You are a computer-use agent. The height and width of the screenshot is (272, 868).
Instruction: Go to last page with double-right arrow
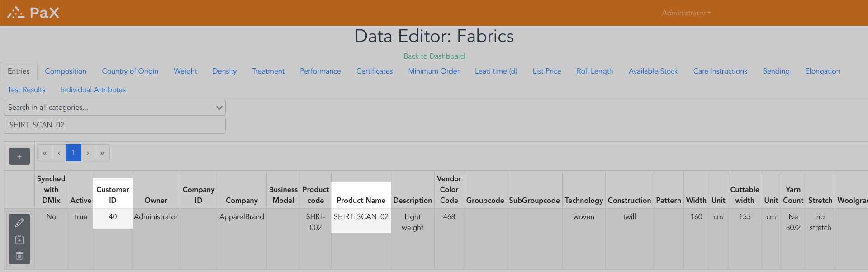click(x=102, y=153)
